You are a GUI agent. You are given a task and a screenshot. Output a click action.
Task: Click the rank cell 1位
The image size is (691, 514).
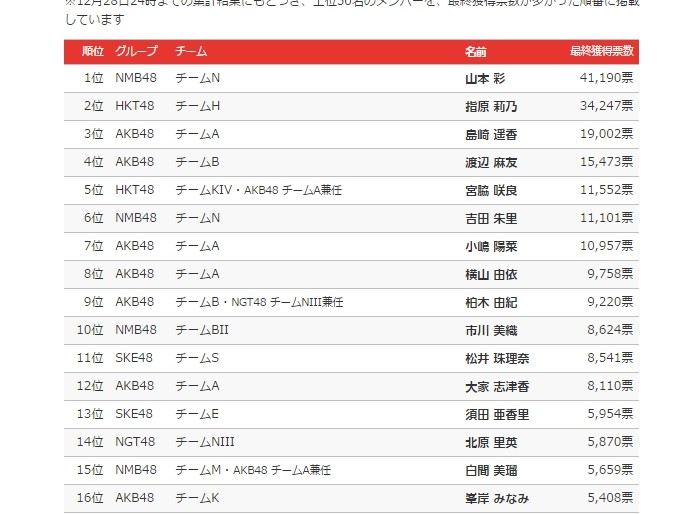click(x=93, y=78)
